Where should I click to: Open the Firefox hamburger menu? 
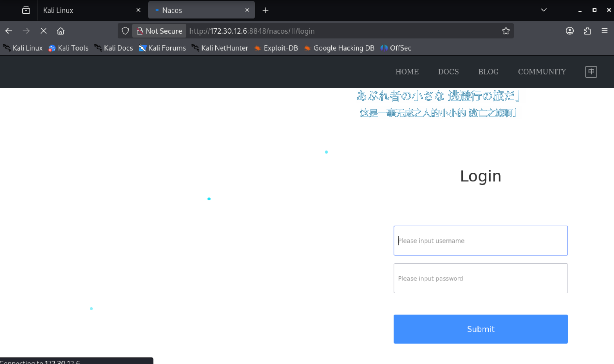[x=605, y=31]
